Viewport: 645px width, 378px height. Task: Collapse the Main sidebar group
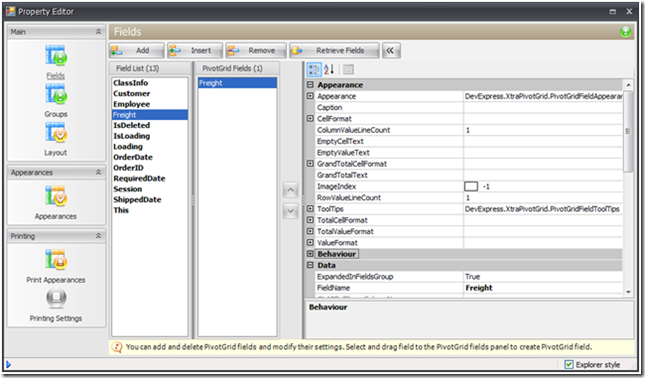click(x=98, y=32)
